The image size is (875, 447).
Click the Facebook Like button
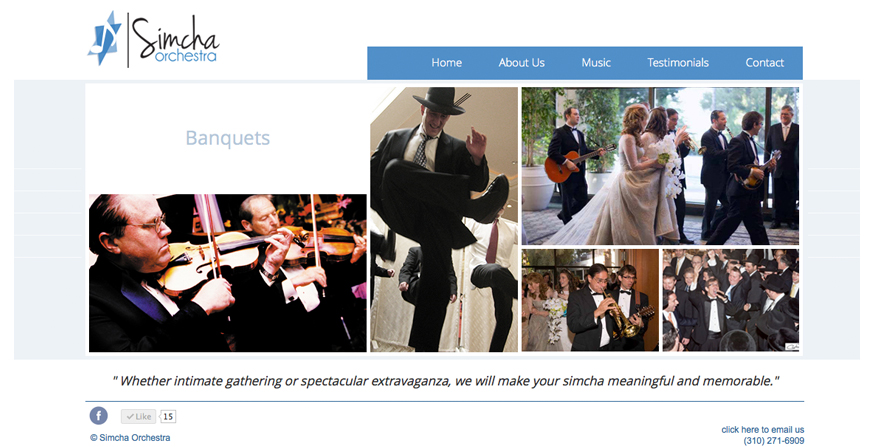[x=138, y=416]
